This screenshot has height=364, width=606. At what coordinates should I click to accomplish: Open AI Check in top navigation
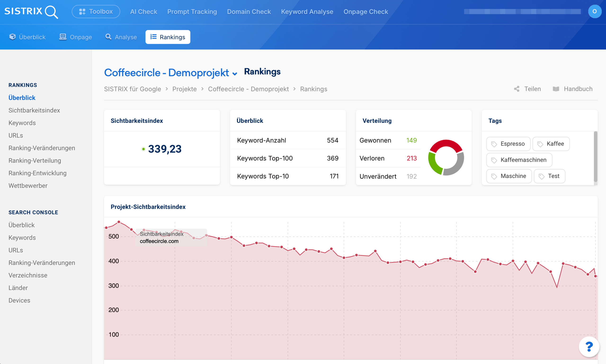coord(143,12)
